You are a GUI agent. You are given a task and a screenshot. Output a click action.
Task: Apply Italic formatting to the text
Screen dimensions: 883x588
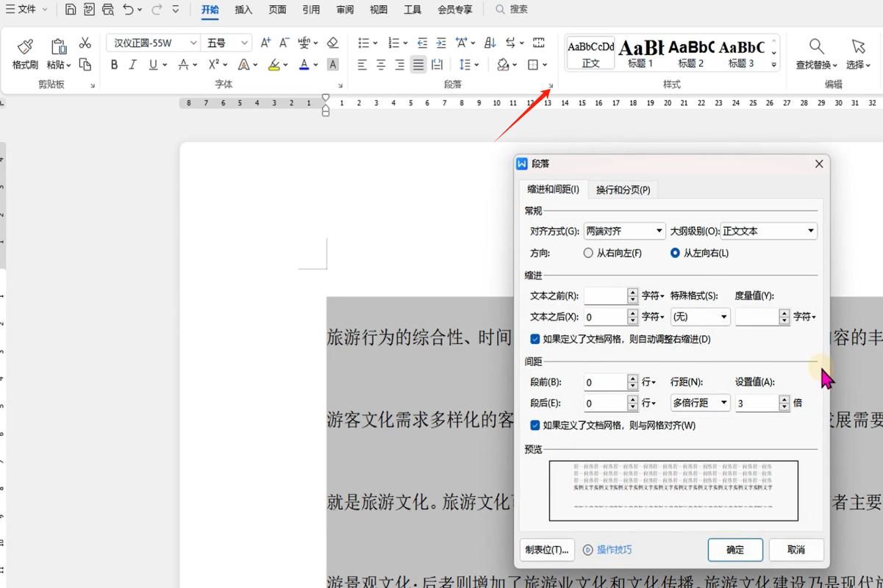click(133, 65)
